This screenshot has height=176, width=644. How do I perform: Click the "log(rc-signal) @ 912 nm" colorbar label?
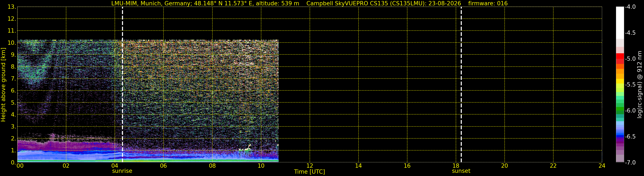[x=640, y=85]
